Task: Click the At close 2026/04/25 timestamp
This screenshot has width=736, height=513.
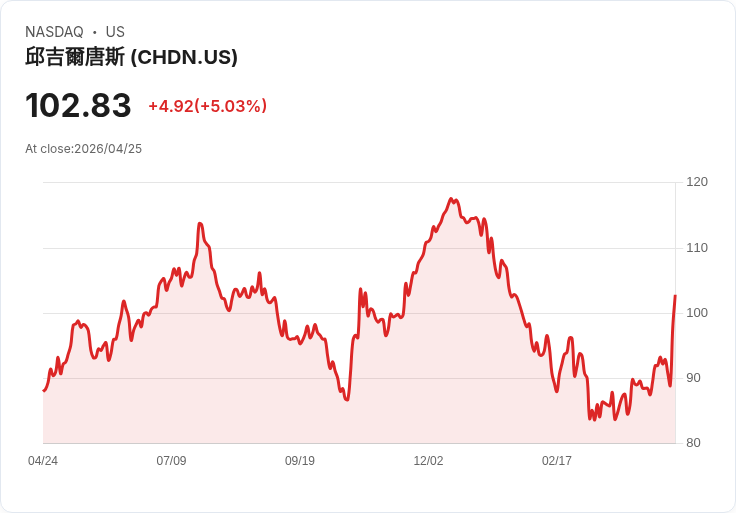Action: click(84, 149)
